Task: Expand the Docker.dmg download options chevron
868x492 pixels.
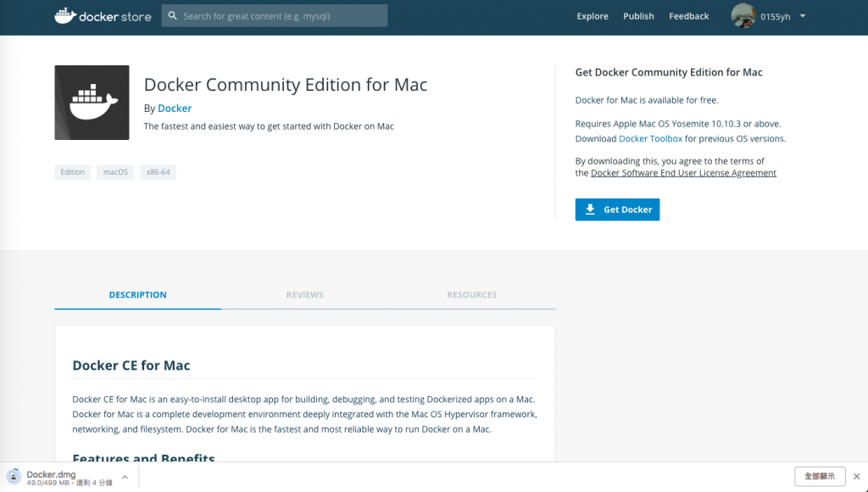Action: pos(125,477)
